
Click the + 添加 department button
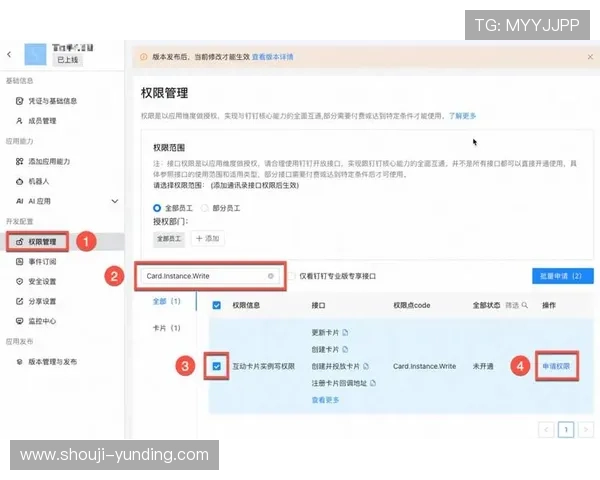pyautogui.click(x=208, y=239)
